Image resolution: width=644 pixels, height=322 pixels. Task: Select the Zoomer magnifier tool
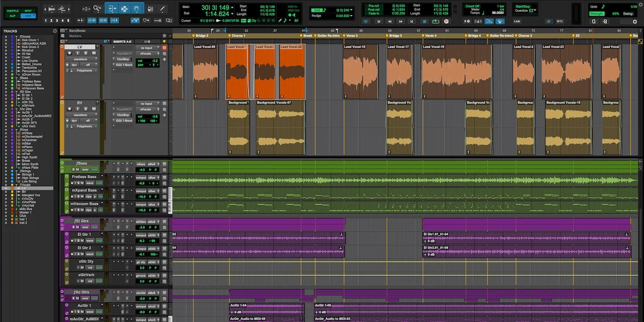[x=97, y=9]
